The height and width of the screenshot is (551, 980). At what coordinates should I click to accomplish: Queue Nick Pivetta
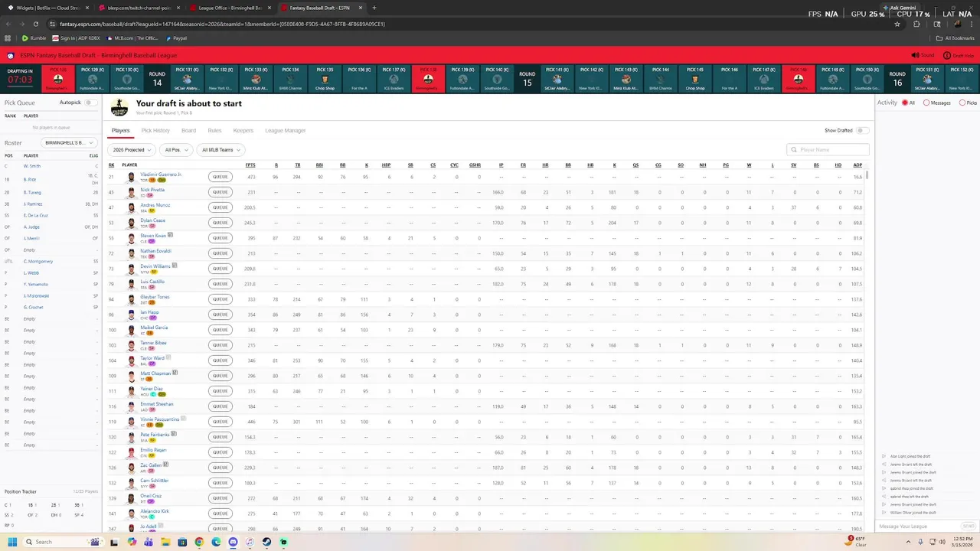[x=220, y=192]
